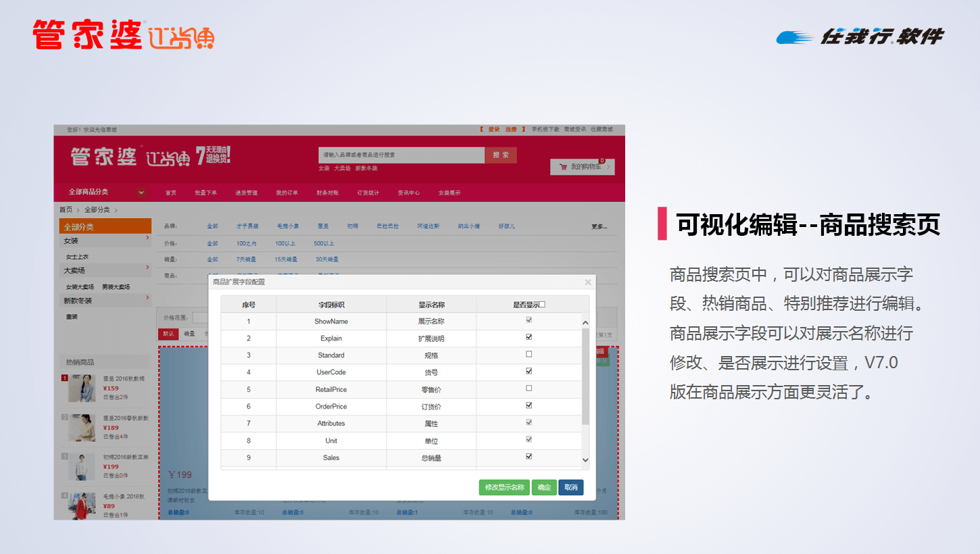Viewport: 980px width, 554px height.
Task: Expand the 女装 category in the sidebar
Action: [147, 238]
